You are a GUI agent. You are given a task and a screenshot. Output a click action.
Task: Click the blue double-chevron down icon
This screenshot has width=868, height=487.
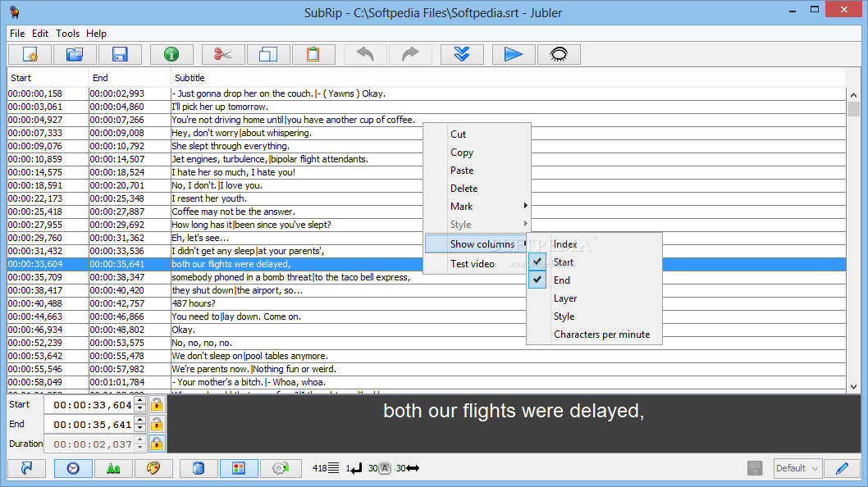pos(462,54)
